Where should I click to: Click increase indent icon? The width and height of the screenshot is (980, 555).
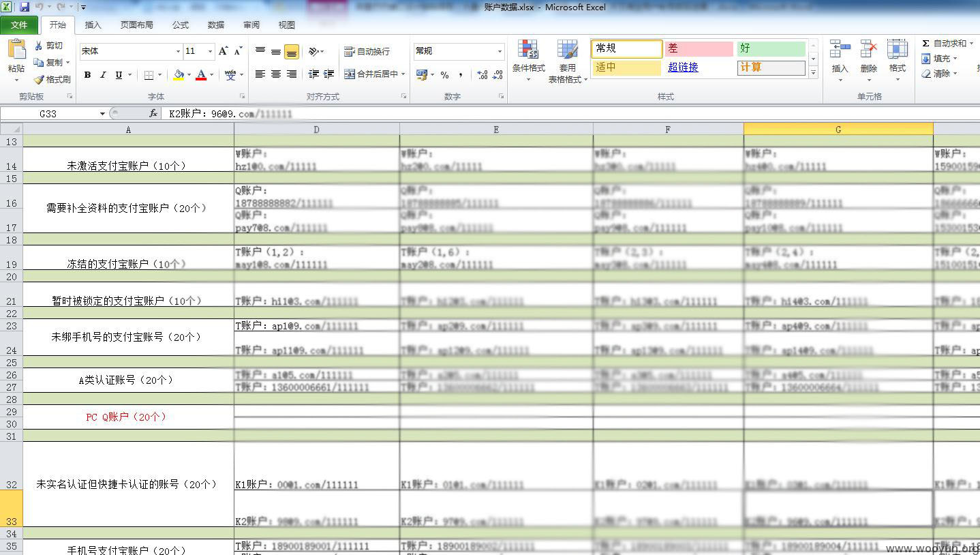coord(329,74)
